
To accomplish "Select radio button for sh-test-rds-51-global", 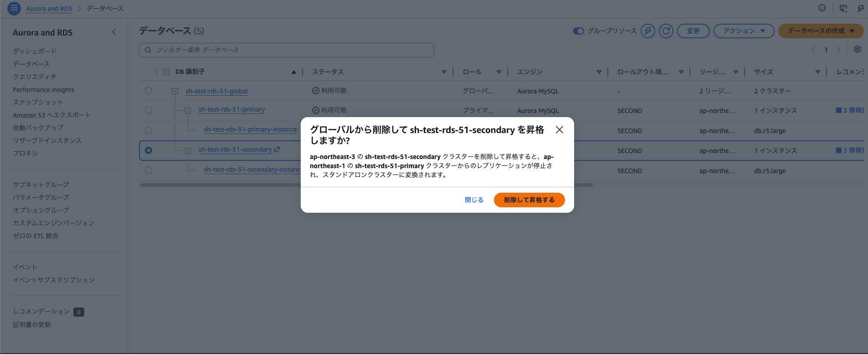I will point(149,91).
